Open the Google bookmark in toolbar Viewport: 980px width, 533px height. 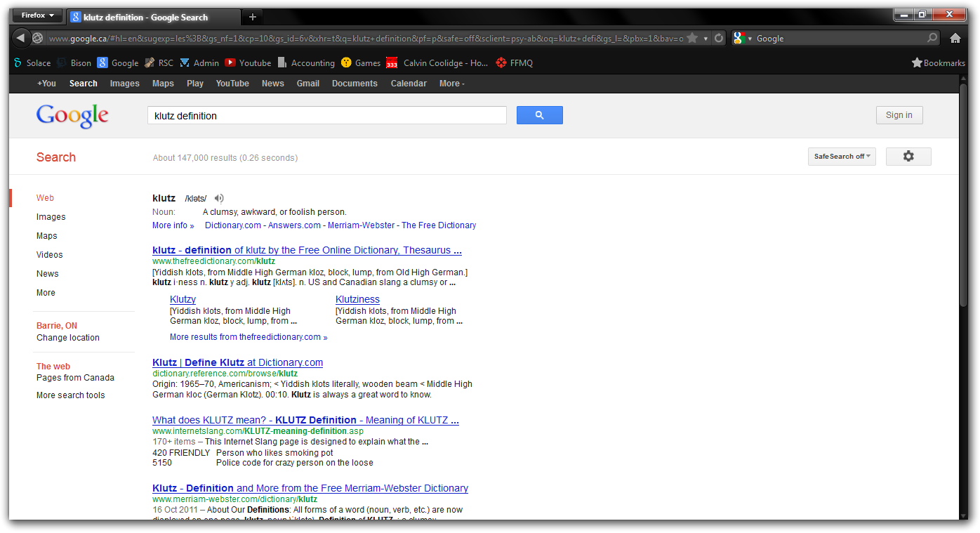click(118, 63)
